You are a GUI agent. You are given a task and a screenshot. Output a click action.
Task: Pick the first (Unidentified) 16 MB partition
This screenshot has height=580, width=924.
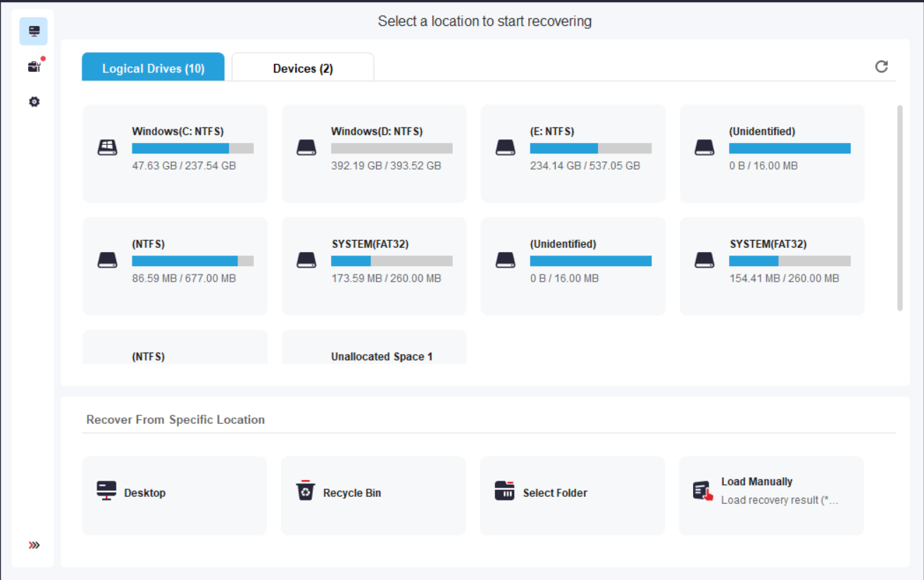click(771, 153)
